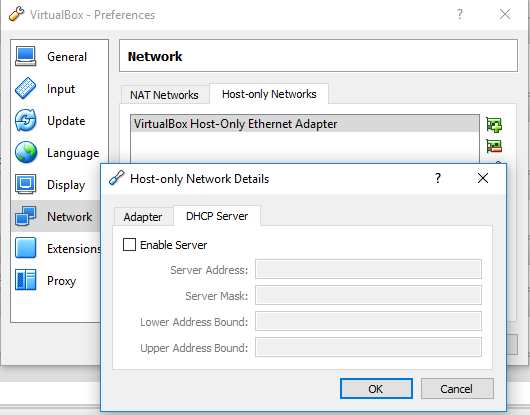Switch to the Adapter tab

point(143,217)
